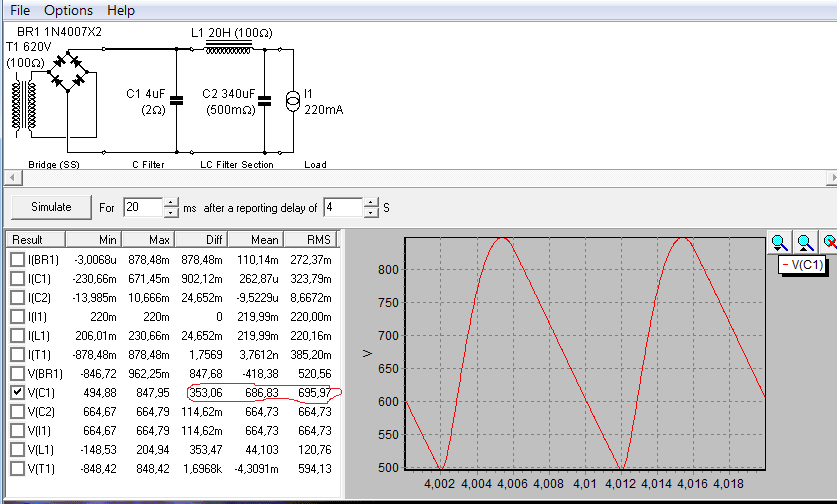This screenshot has width=837, height=504.
Task: Click the reporting delay input field
Action: 343,208
